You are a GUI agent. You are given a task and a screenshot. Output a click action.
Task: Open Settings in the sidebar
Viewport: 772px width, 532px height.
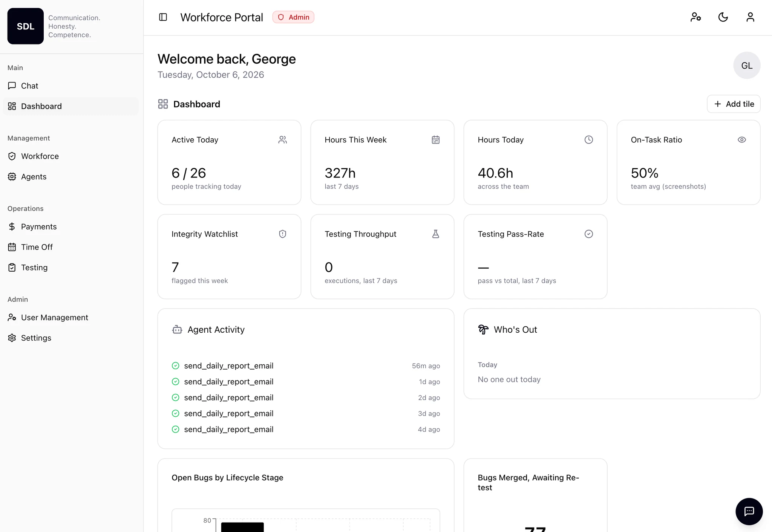[71, 338]
